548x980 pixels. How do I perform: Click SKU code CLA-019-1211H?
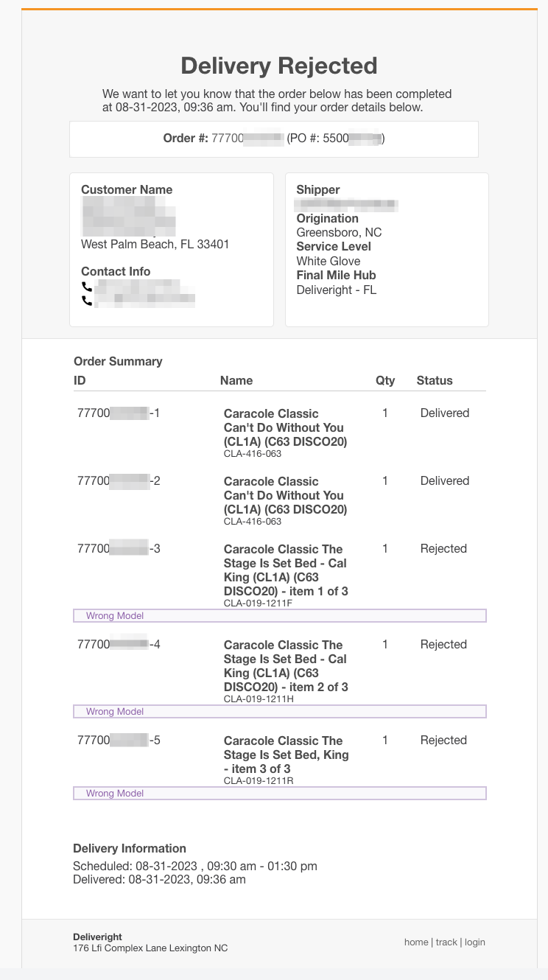tap(259, 699)
